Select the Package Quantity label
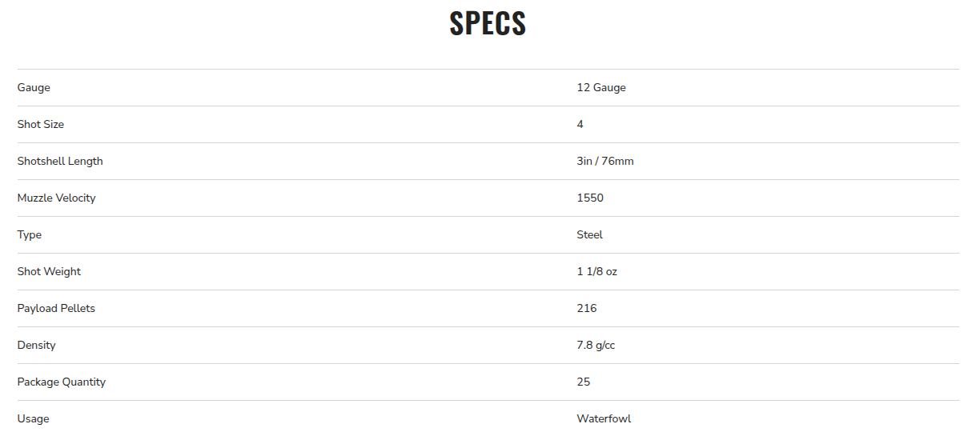The height and width of the screenshot is (448, 980). (x=62, y=382)
